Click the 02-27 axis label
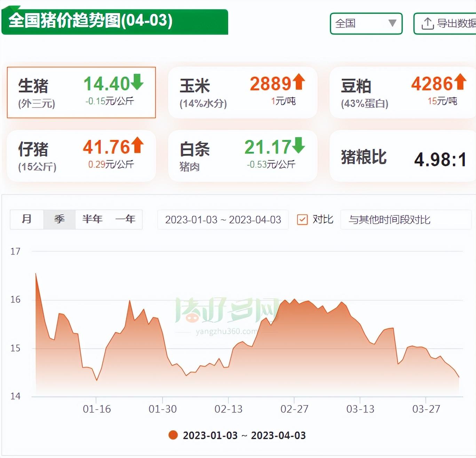Image resolution: width=476 pixels, height=458 pixels. pos(294,409)
